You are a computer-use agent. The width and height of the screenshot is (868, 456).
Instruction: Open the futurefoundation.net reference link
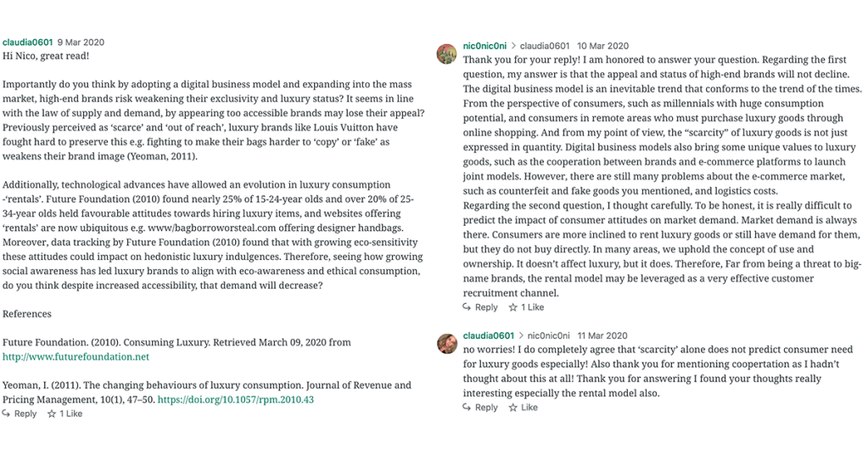click(x=76, y=357)
